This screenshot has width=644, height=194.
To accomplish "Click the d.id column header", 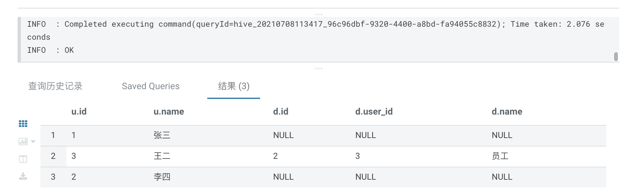I will point(281,112).
